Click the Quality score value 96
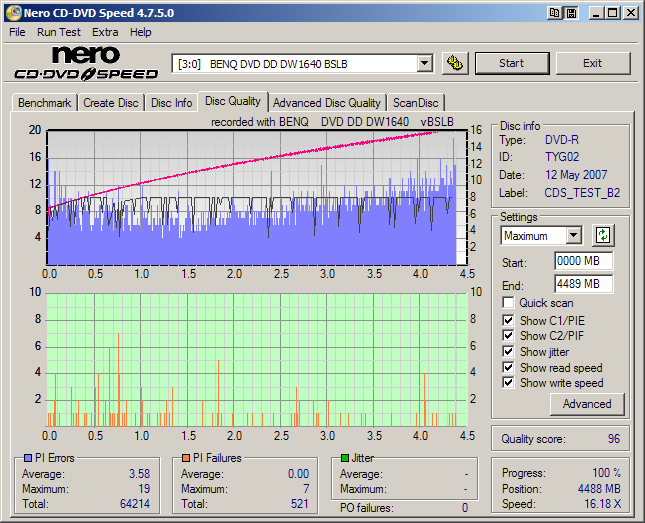 [614, 439]
